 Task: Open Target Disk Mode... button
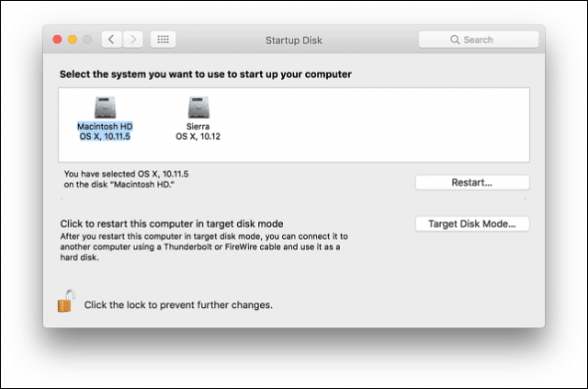coord(472,224)
